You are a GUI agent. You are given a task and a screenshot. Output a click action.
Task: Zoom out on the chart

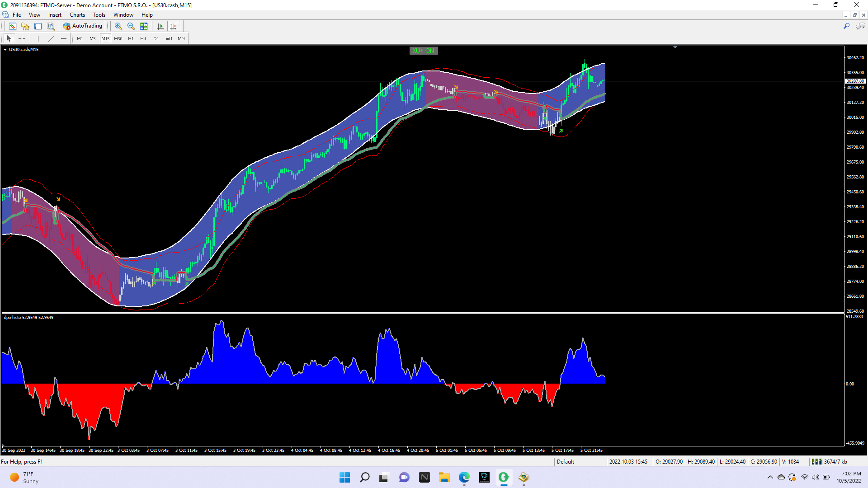pyautogui.click(x=131, y=26)
